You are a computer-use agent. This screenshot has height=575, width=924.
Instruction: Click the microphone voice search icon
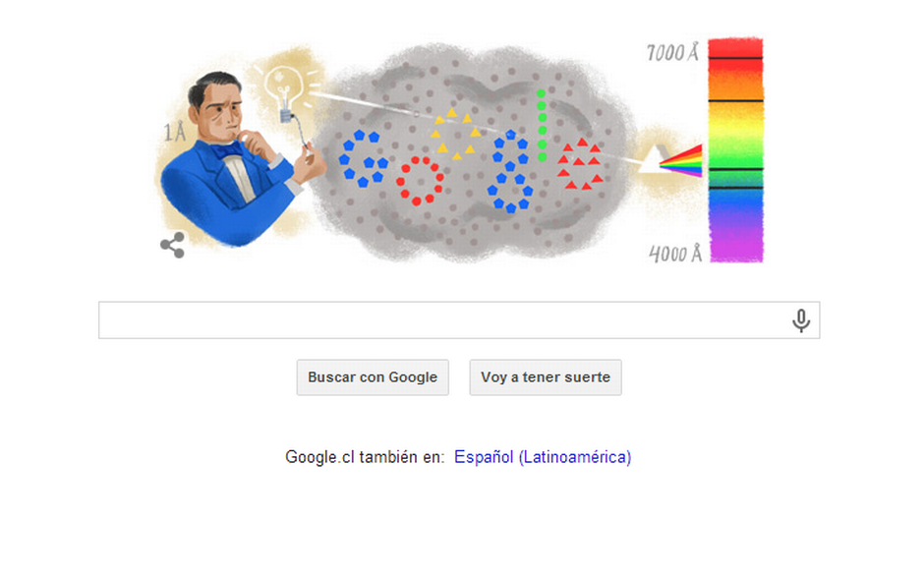click(800, 320)
